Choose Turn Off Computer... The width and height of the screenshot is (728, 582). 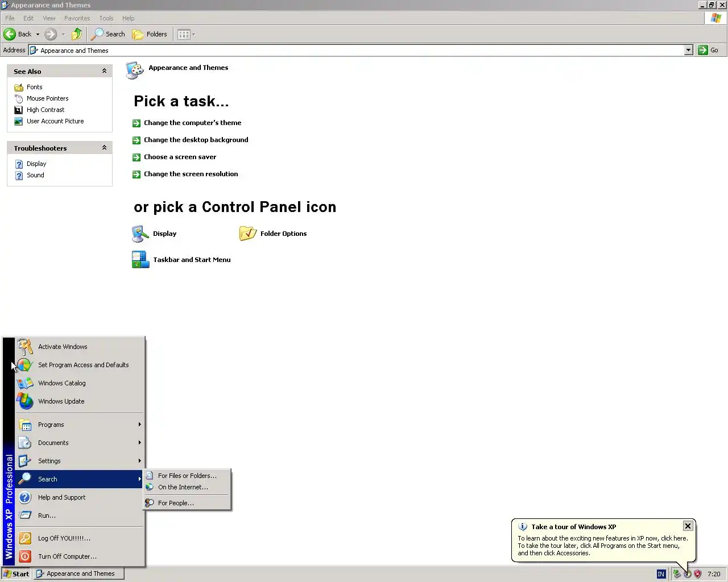(x=80, y=556)
